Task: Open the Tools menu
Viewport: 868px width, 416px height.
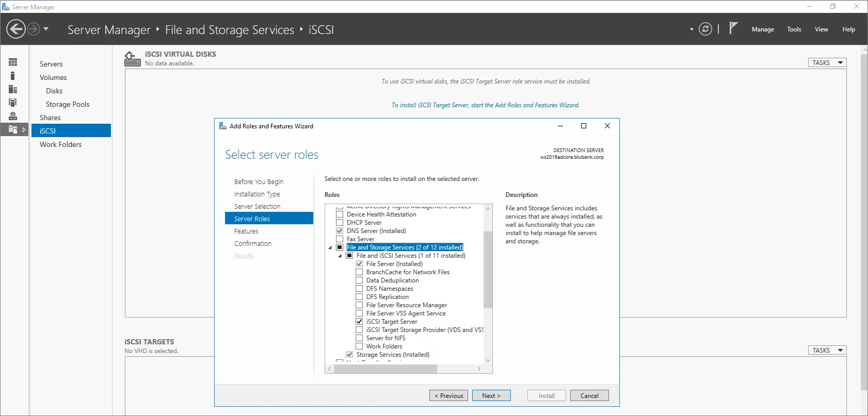Action: (x=794, y=29)
